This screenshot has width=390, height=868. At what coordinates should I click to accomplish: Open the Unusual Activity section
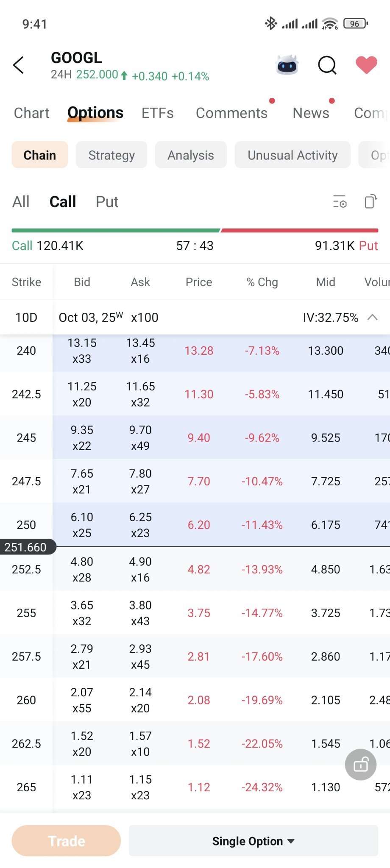(292, 155)
